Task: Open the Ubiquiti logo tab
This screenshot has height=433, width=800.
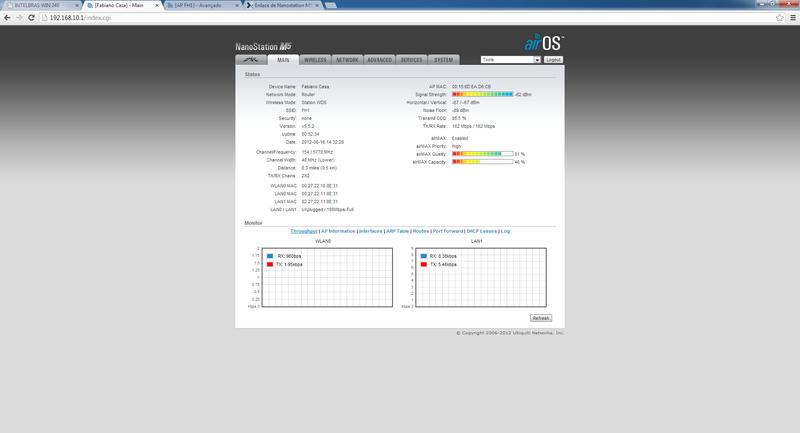Action: pyautogui.click(x=251, y=60)
